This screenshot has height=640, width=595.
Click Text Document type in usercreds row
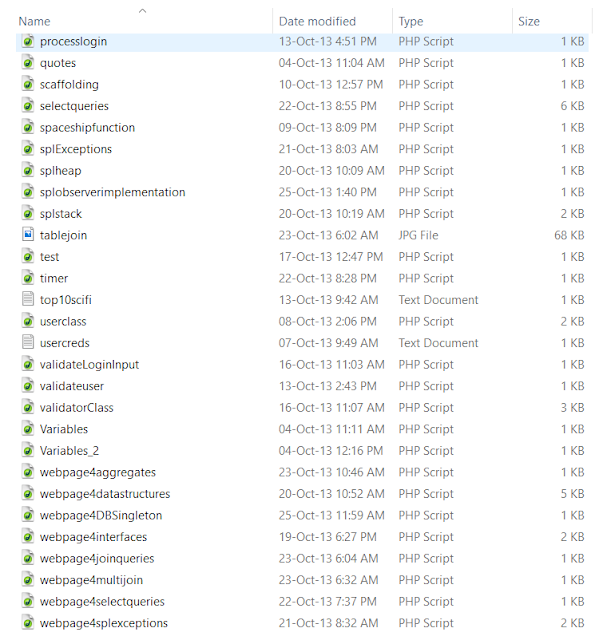[x=438, y=343]
